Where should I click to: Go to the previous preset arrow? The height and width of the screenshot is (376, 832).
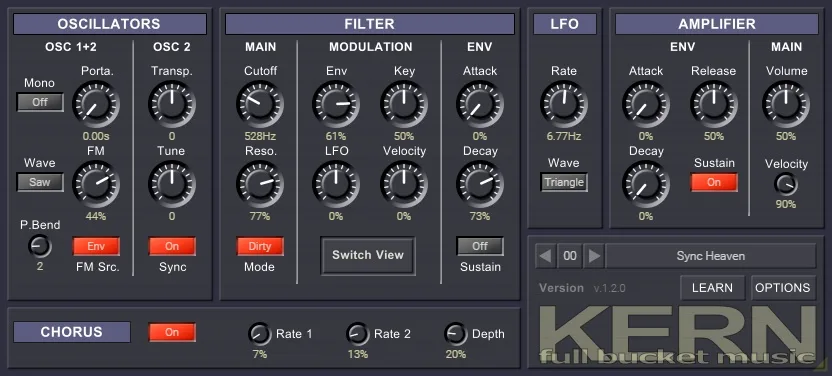[x=545, y=256]
